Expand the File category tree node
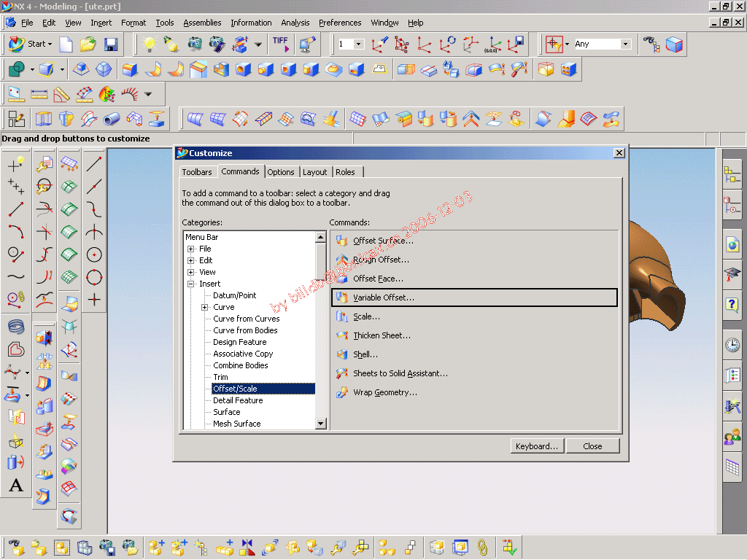 pos(191,249)
